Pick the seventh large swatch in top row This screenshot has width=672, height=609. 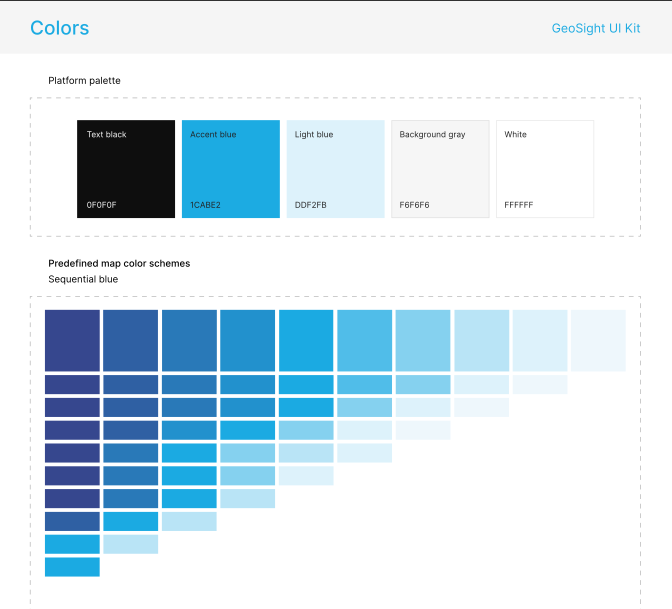pos(423,341)
